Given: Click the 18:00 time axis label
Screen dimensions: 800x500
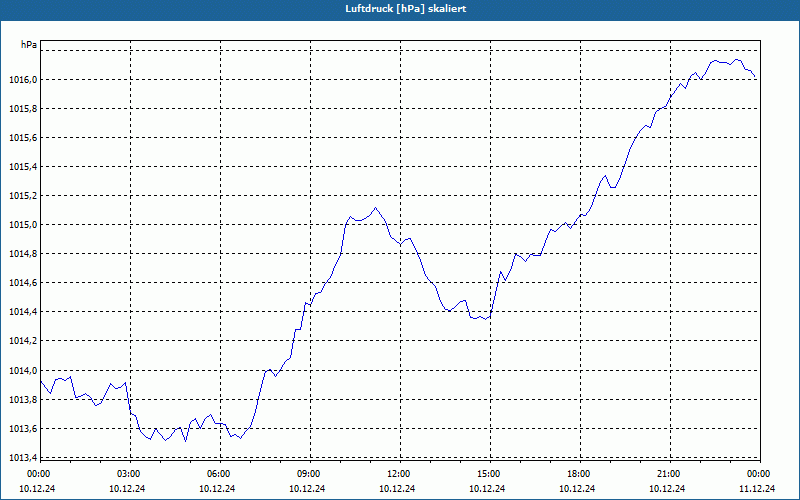Looking at the screenshot, I should tap(580, 474).
